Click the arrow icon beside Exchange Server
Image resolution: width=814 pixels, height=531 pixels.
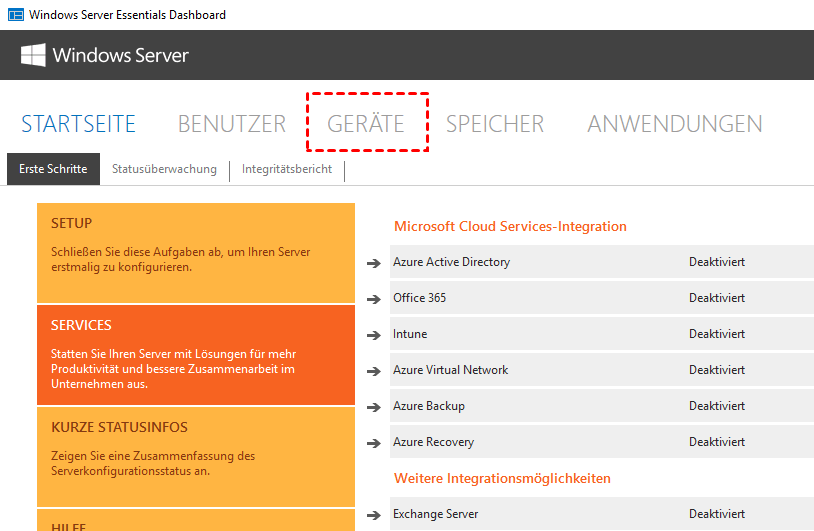tap(374, 515)
